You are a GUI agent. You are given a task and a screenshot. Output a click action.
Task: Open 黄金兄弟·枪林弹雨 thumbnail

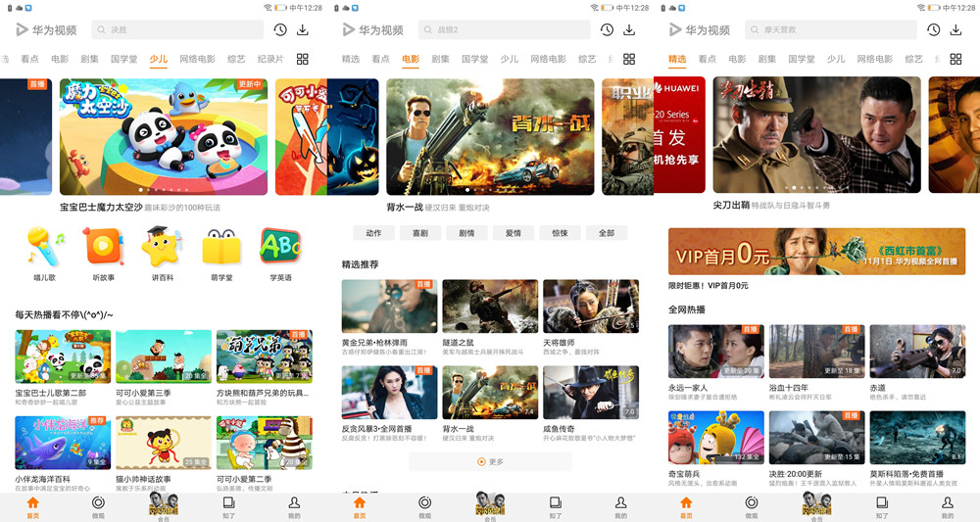click(x=389, y=306)
